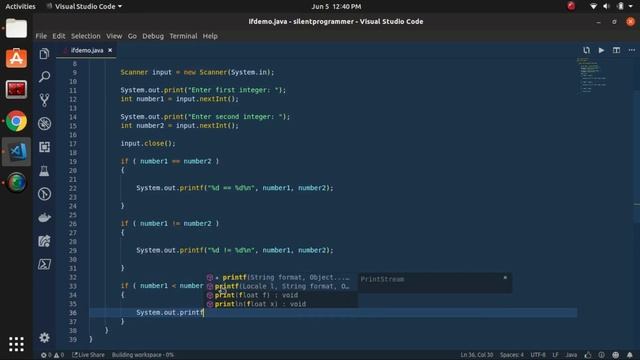Open the Debug menu
This screenshot has width=640, height=360.
click(x=153, y=36)
